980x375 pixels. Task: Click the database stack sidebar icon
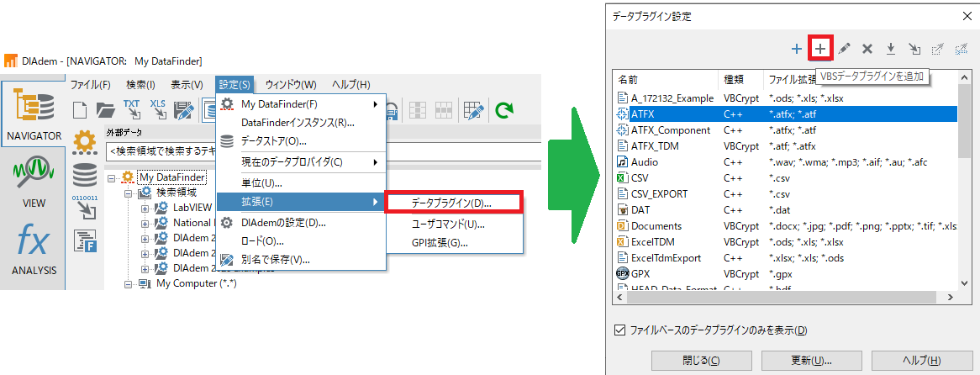84,175
